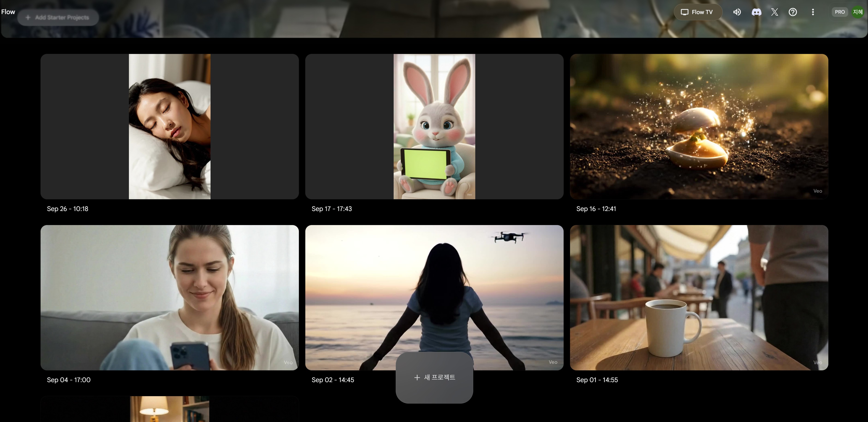
Task: Expand the three-dot more options menu
Action: point(813,12)
